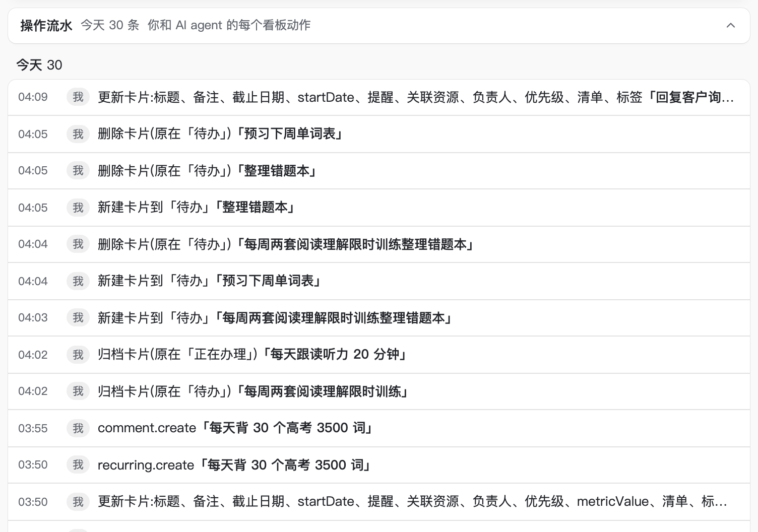Image resolution: width=758 pixels, height=532 pixels.
Task: Open the 归档卡片「每天跟读听力 20 分钟」 entry
Action: click(x=379, y=355)
